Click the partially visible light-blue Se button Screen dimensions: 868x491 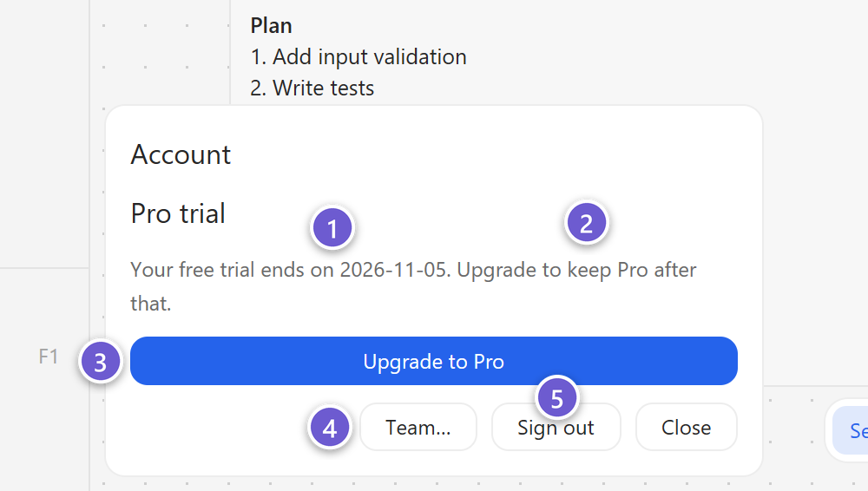(x=851, y=430)
